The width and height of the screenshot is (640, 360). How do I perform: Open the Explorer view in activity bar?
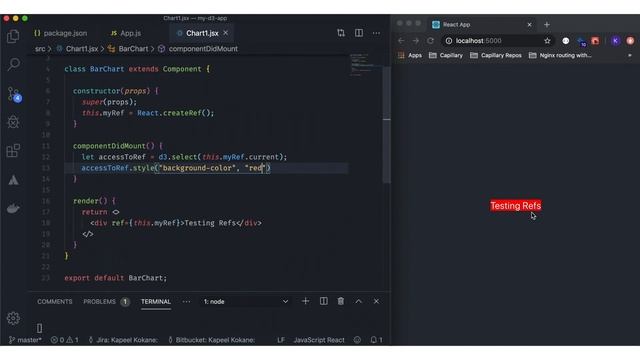tap(13, 37)
